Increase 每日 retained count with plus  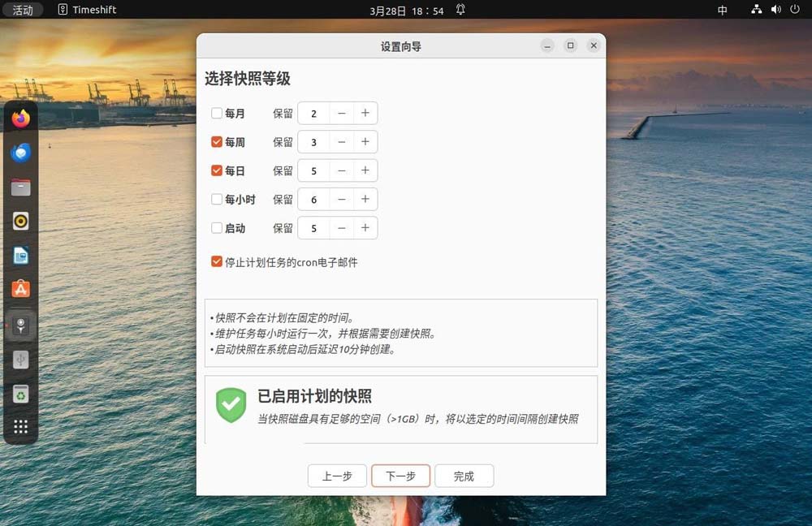(365, 170)
